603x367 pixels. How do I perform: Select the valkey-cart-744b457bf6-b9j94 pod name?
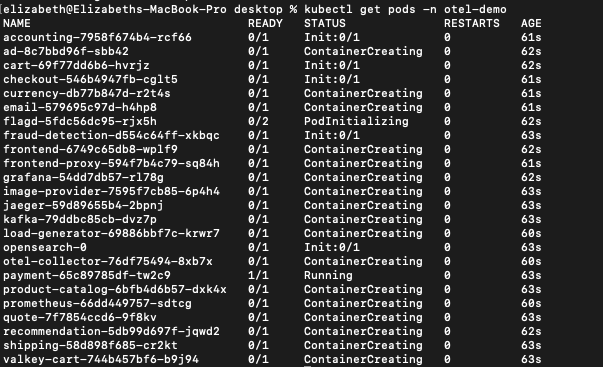(x=101, y=359)
